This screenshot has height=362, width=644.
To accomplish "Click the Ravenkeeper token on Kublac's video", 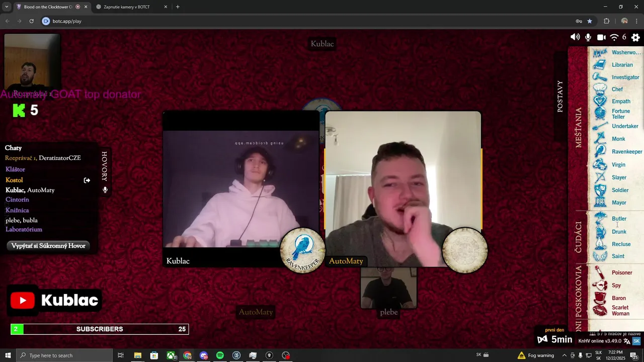I will [302, 250].
